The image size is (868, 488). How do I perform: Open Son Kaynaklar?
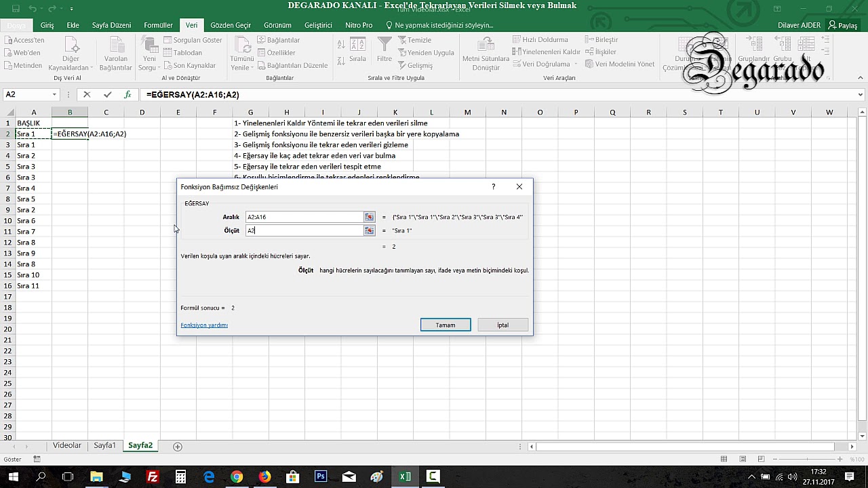[190, 66]
